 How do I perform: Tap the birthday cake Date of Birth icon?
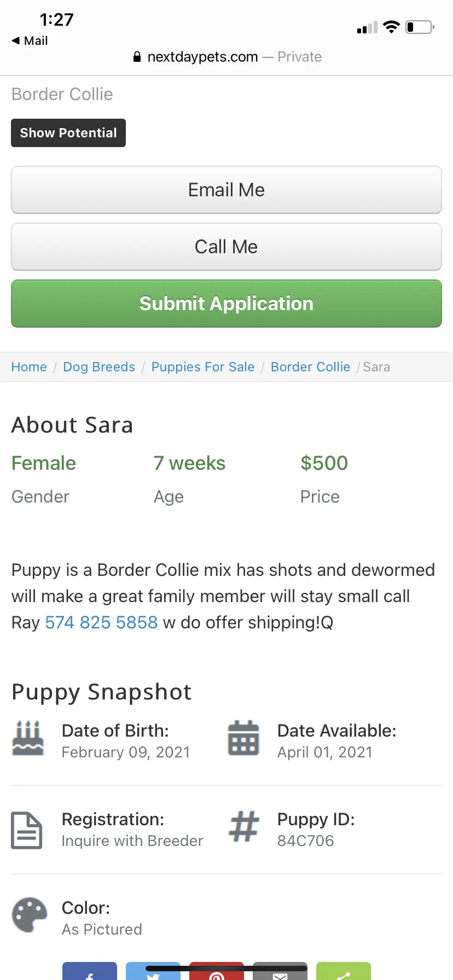(28, 738)
